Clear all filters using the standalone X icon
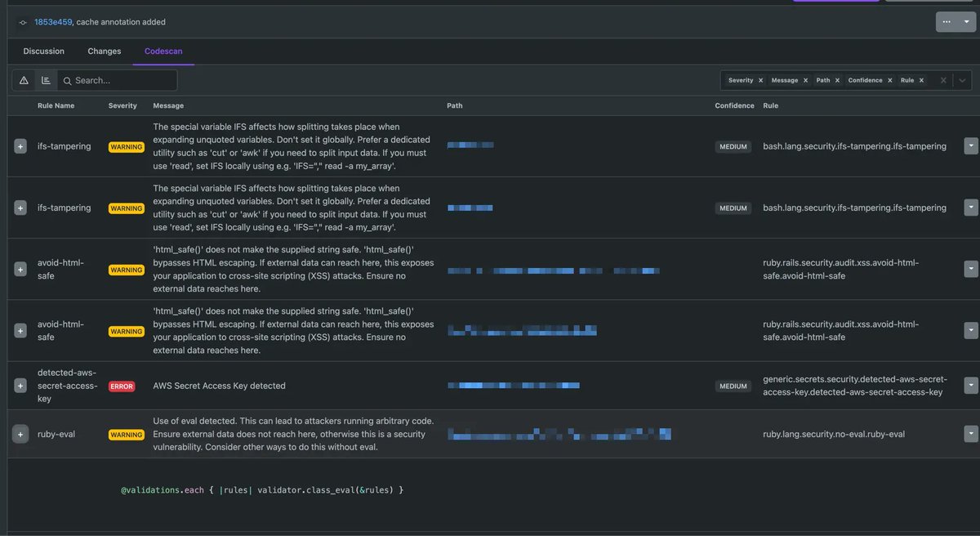 pos(942,80)
